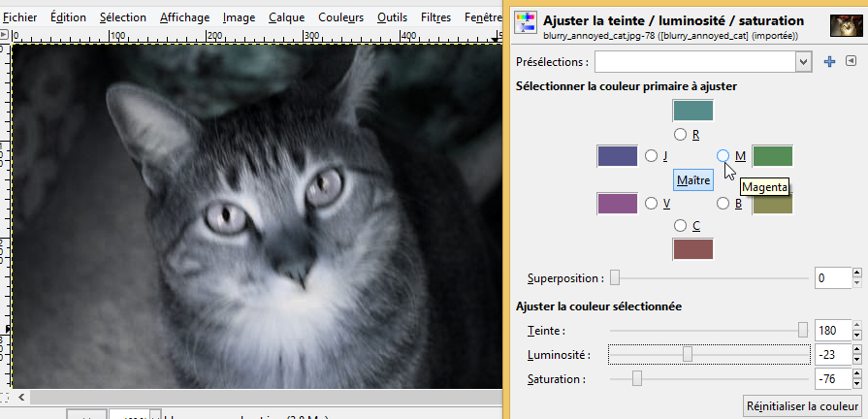Screen dimensions: 868x419
Task: Increase Saturation with up stepper arrow
Action: point(857,374)
